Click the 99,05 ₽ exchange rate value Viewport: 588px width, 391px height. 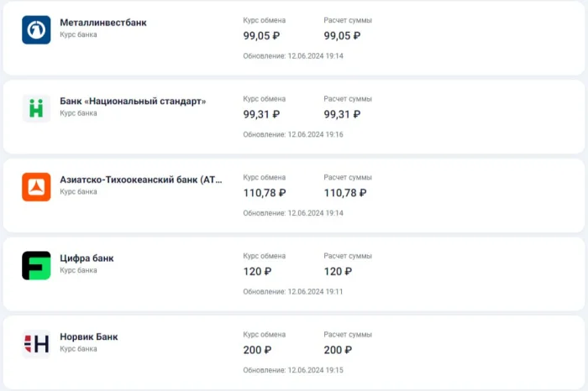click(261, 36)
